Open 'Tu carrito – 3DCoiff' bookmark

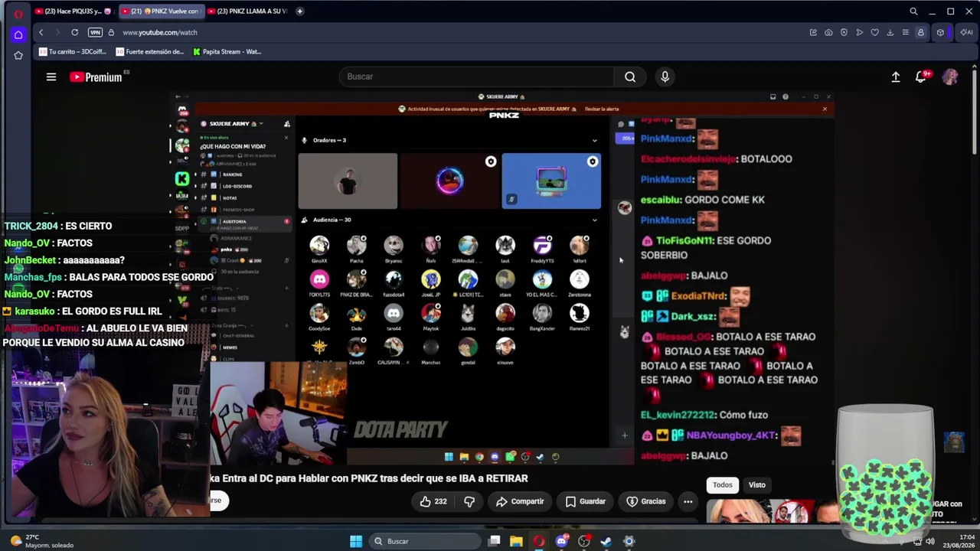click(x=73, y=52)
